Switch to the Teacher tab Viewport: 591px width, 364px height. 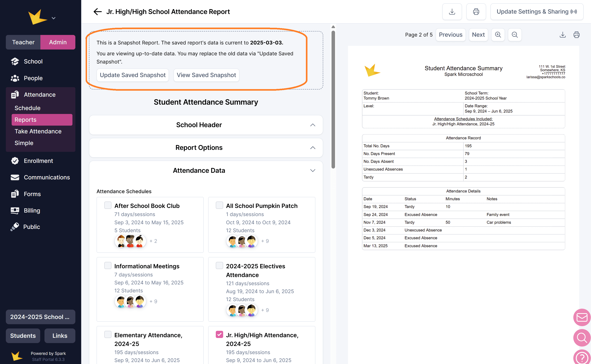point(23,42)
